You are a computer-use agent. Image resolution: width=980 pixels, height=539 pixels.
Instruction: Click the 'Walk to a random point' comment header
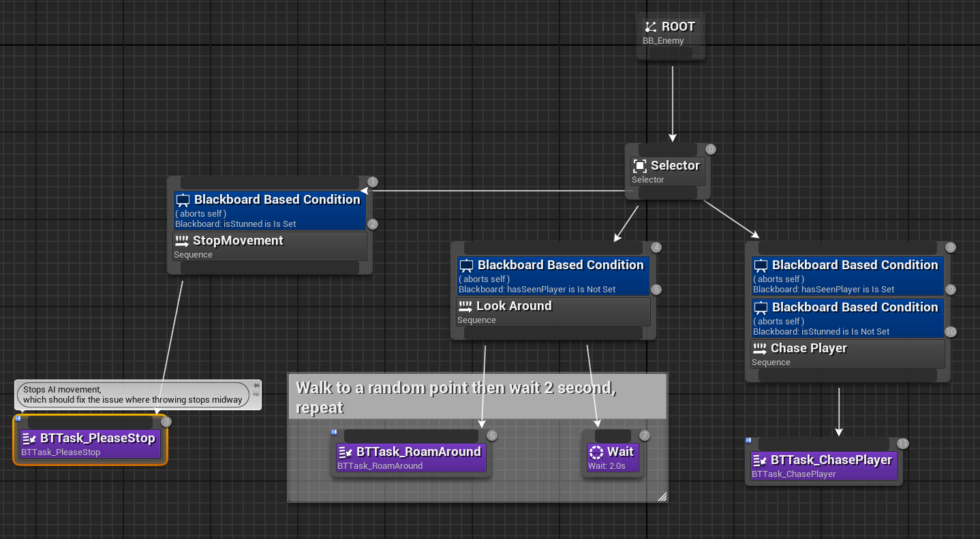pyautogui.click(x=477, y=397)
